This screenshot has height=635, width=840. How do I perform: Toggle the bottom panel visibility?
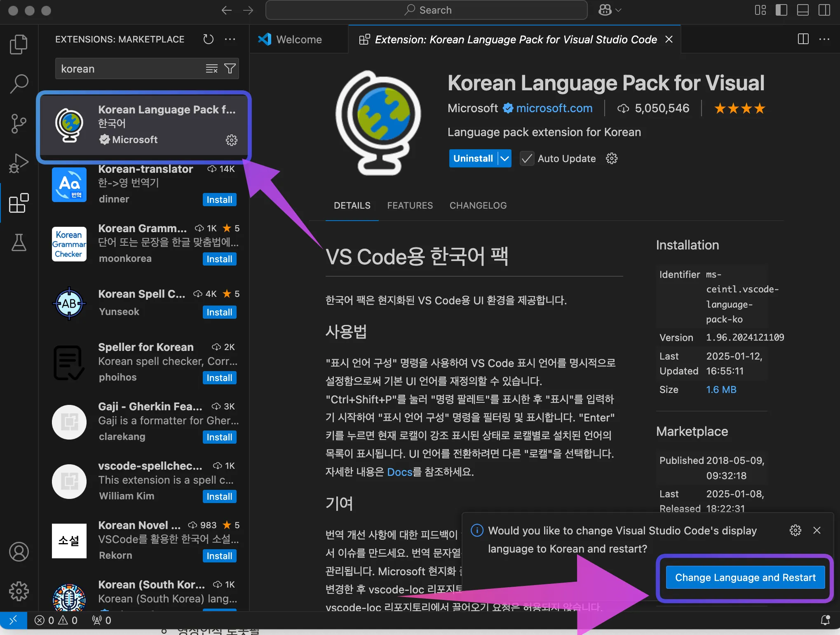pos(802,10)
